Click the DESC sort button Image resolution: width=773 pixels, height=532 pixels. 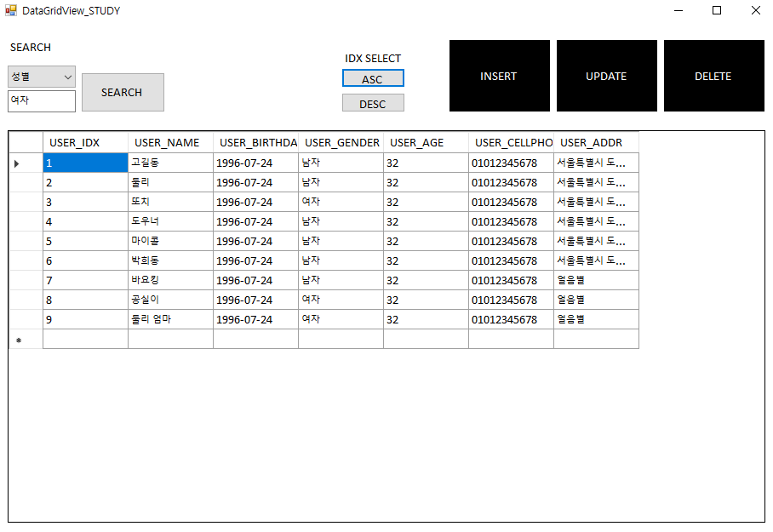click(x=373, y=103)
